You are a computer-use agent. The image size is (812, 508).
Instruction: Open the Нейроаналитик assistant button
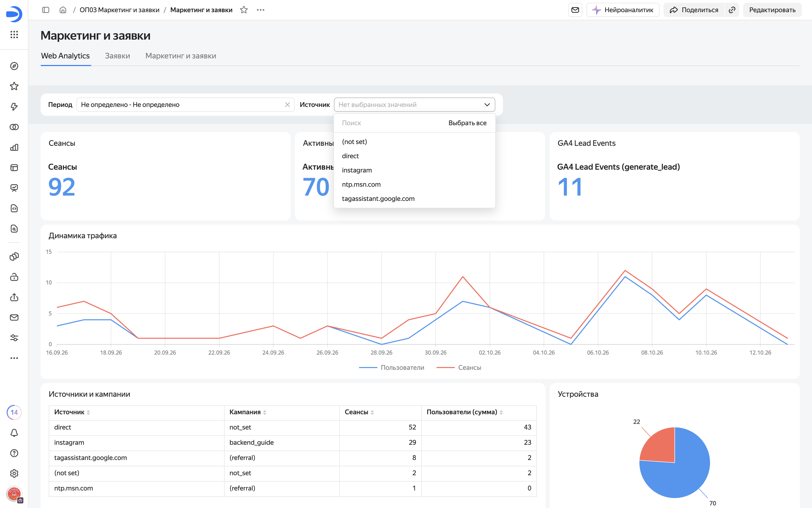tap(623, 10)
